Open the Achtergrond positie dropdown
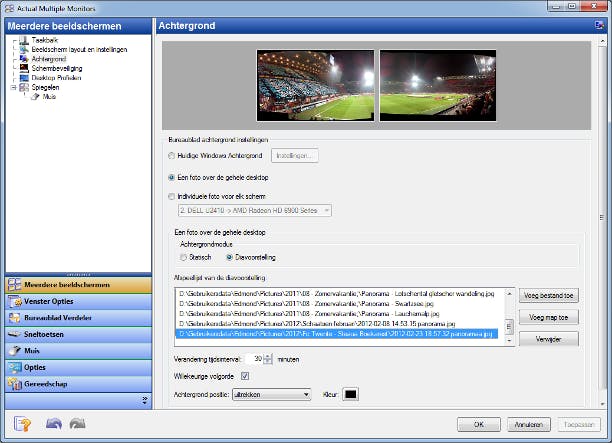The width and height of the screenshot is (612, 443). (x=272, y=394)
